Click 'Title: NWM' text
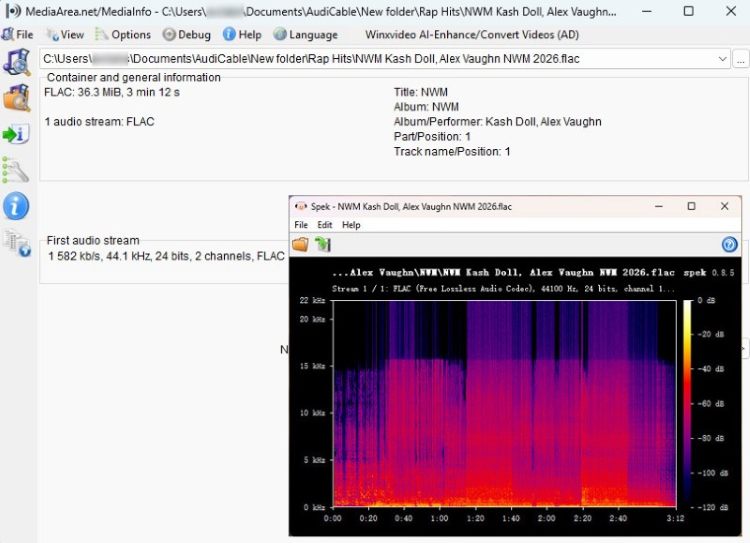This screenshot has width=750, height=543. [x=420, y=92]
